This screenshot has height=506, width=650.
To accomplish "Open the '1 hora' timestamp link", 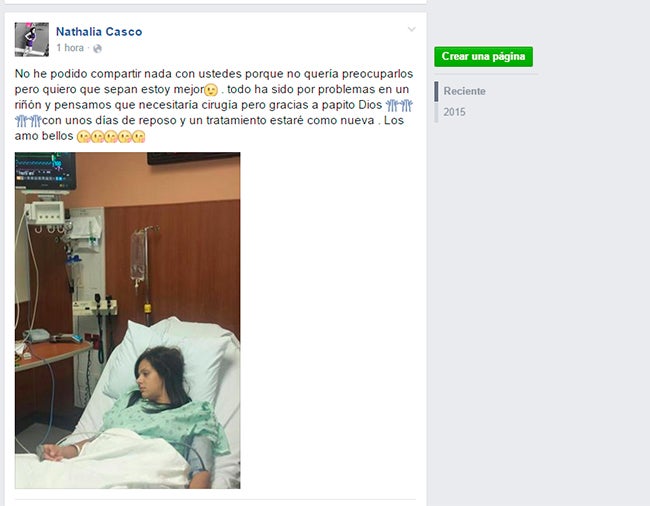I will 70,48.
